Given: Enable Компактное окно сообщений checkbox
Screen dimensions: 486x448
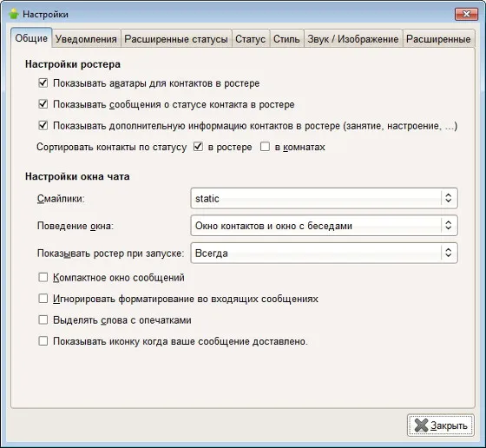Looking at the screenshot, I should coord(43,277).
